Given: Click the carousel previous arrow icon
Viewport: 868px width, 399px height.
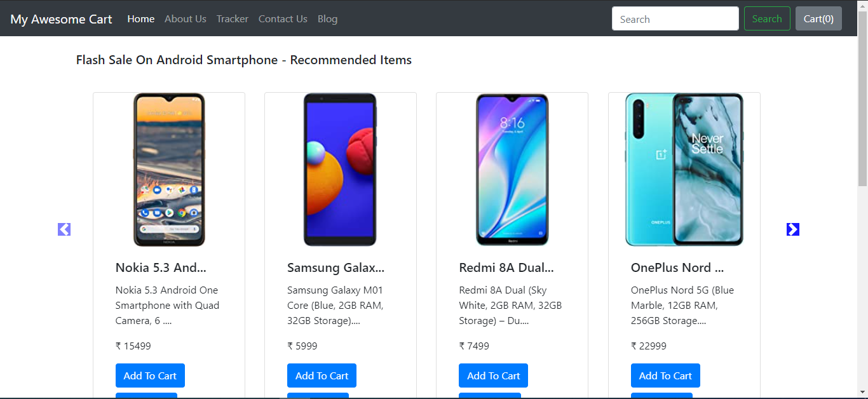Looking at the screenshot, I should click(64, 229).
